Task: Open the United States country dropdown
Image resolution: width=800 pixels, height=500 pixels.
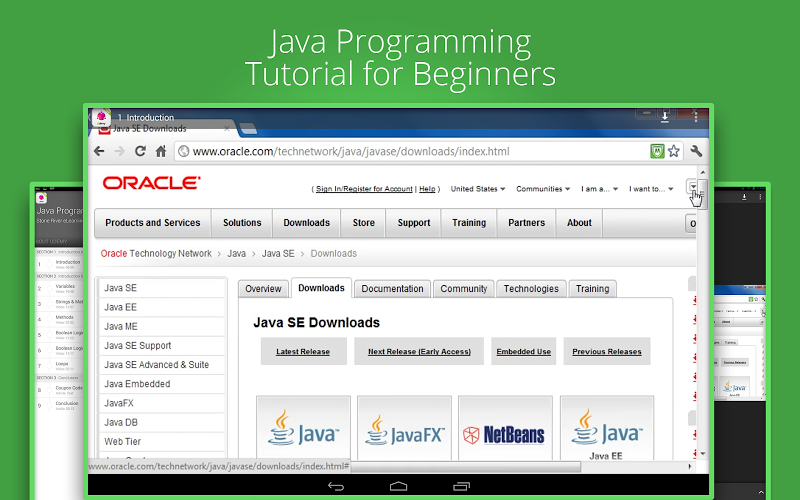Action: click(478, 189)
